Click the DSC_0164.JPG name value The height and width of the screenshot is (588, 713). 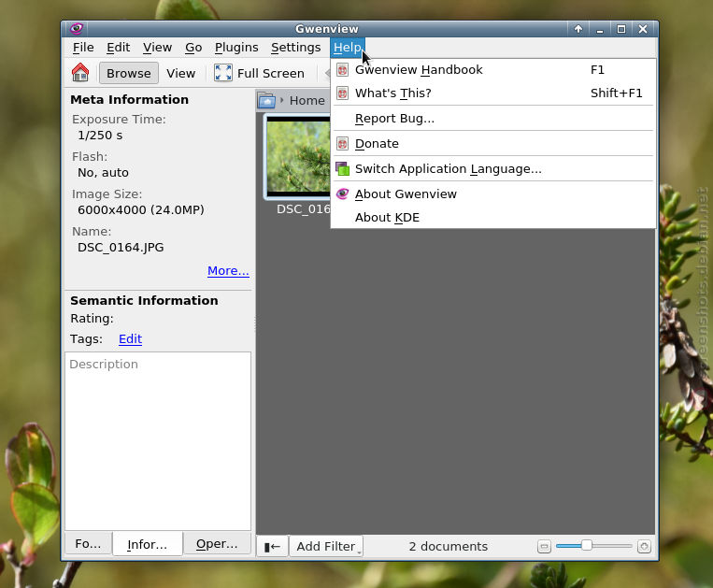click(x=121, y=248)
